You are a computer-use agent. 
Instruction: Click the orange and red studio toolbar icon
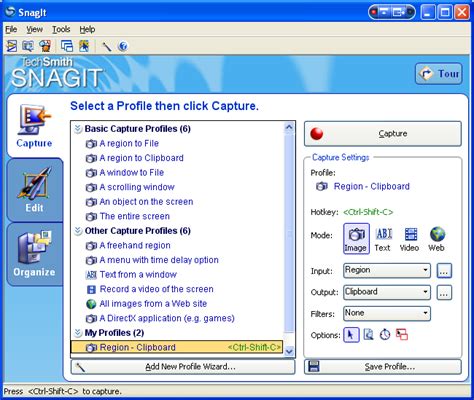(45, 46)
